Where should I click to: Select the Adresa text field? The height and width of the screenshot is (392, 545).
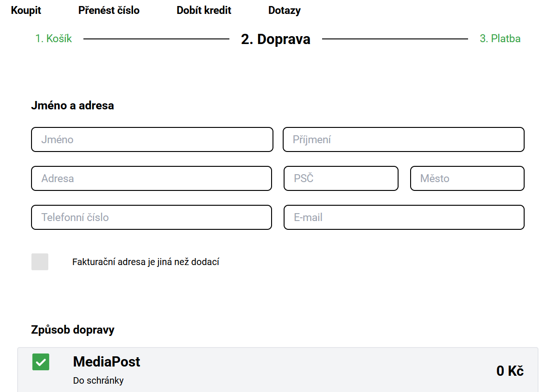coord(152,178)
